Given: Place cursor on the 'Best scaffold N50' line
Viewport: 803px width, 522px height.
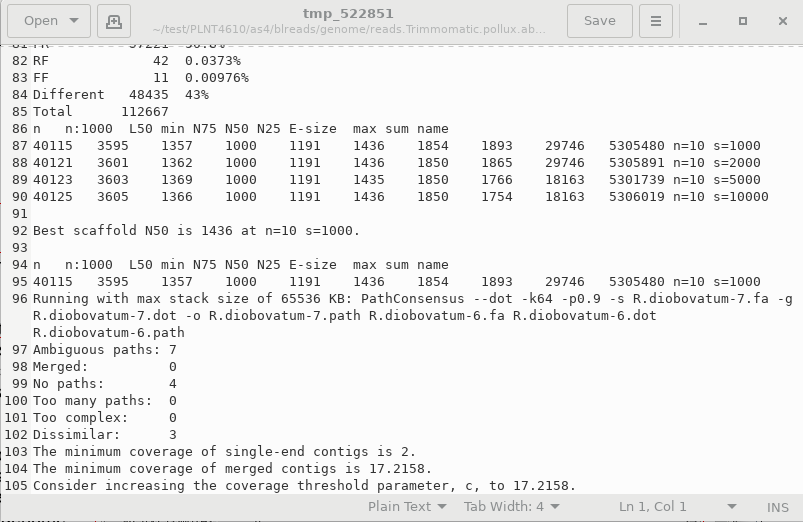Looking at the screenshot, I should (196, 231).
